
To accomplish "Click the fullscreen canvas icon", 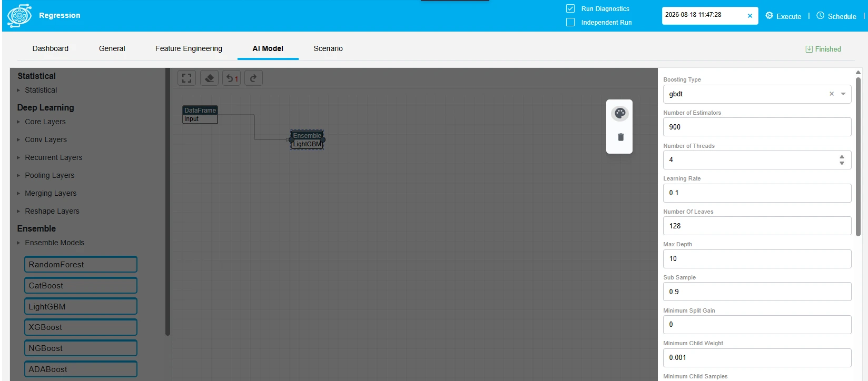I will pyautogui.click(x=186, y=78).
